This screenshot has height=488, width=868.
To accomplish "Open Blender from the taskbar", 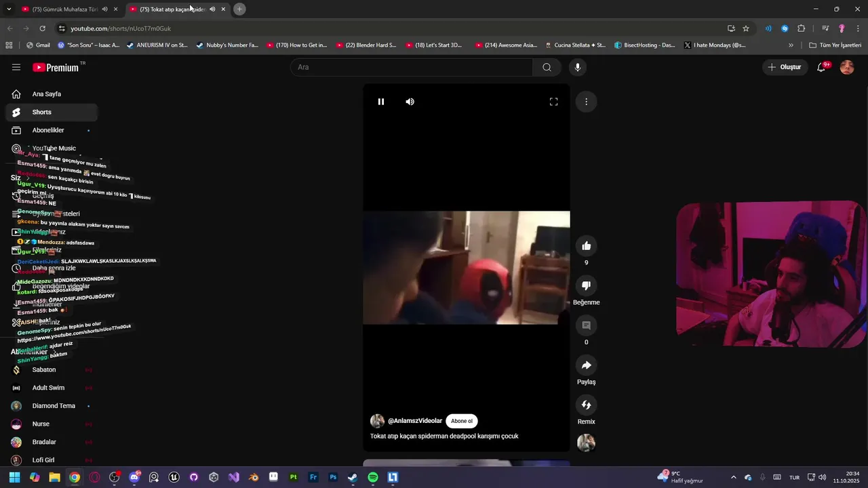I will pyautogui.click(x=254, y=477).
